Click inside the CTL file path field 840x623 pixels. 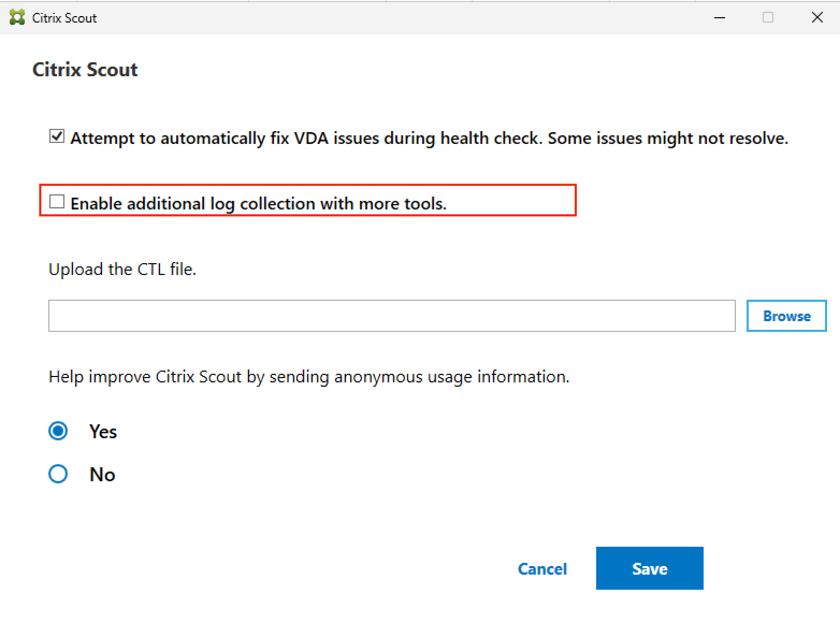392,316
